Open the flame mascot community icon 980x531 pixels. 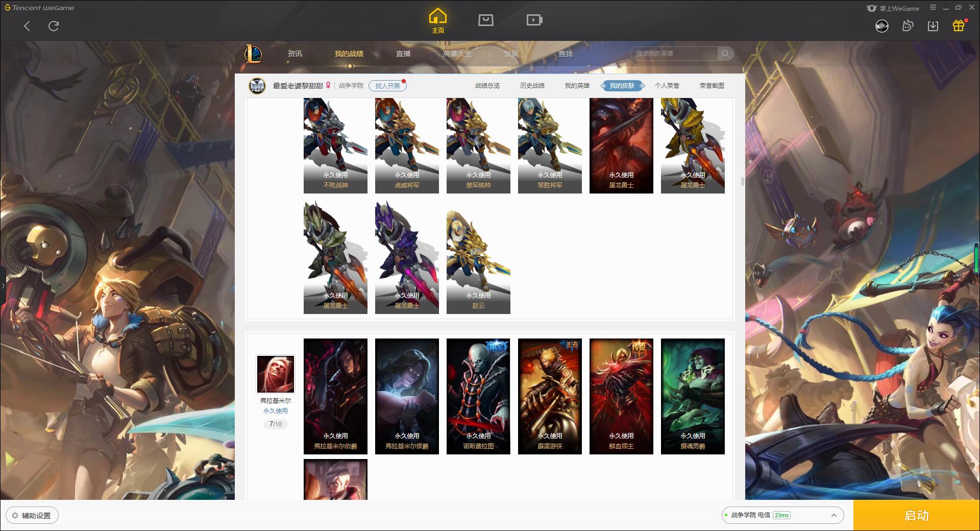(x=908, y=26)
